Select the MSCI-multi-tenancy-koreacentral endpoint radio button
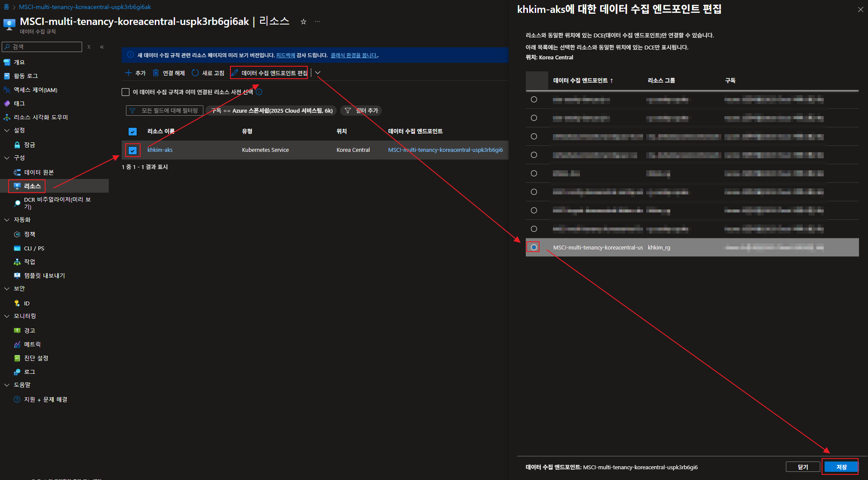 534,247
